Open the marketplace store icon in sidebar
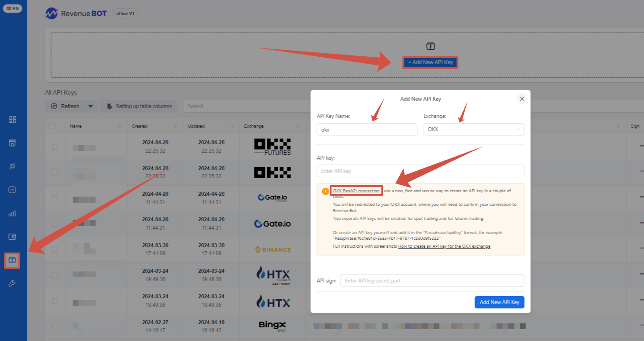Image resolution: width=644 pixels, height=341 pixels. tap(12, 143)
